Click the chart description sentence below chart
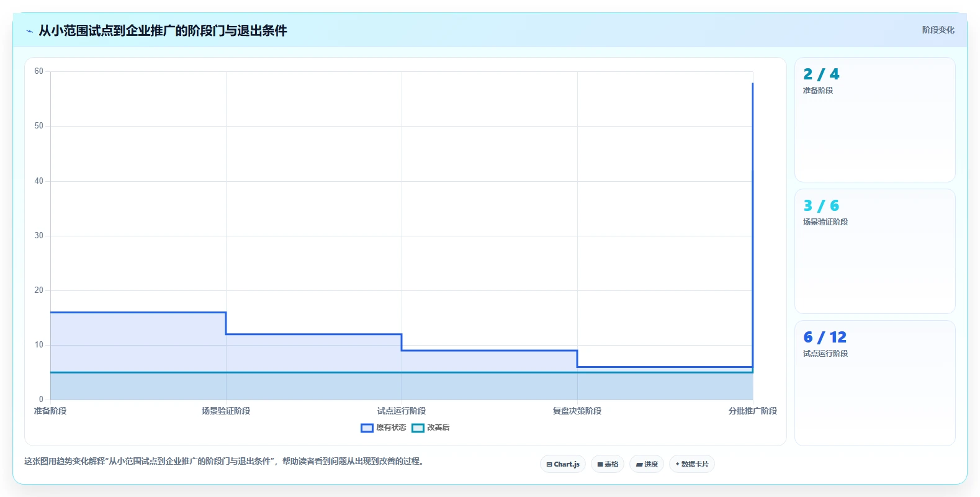The height and width of the screenshot is (497, 980). [x=223, y=461]
